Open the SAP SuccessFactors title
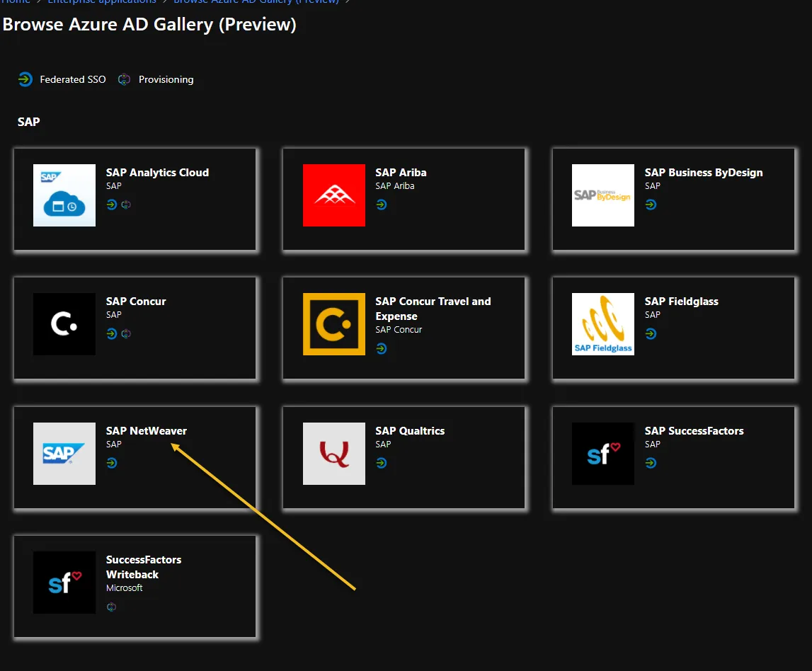This screenshot has width=812, height=671. [694, 431]
